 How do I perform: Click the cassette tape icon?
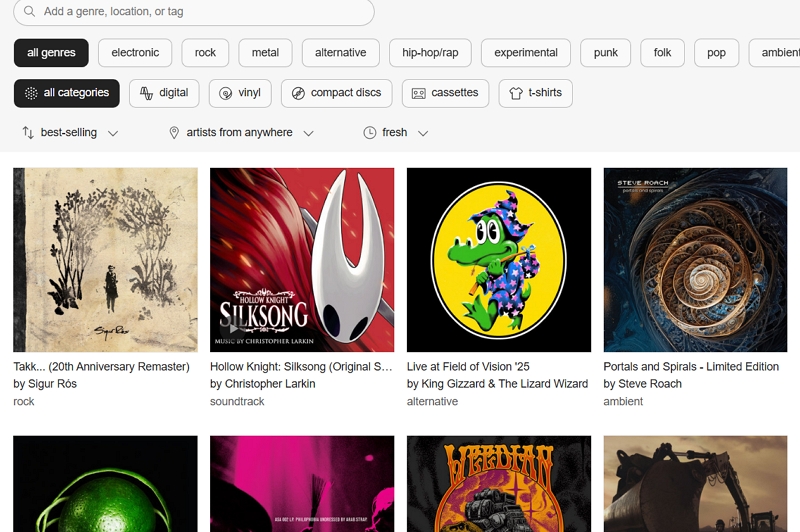[x=418, y=93]
